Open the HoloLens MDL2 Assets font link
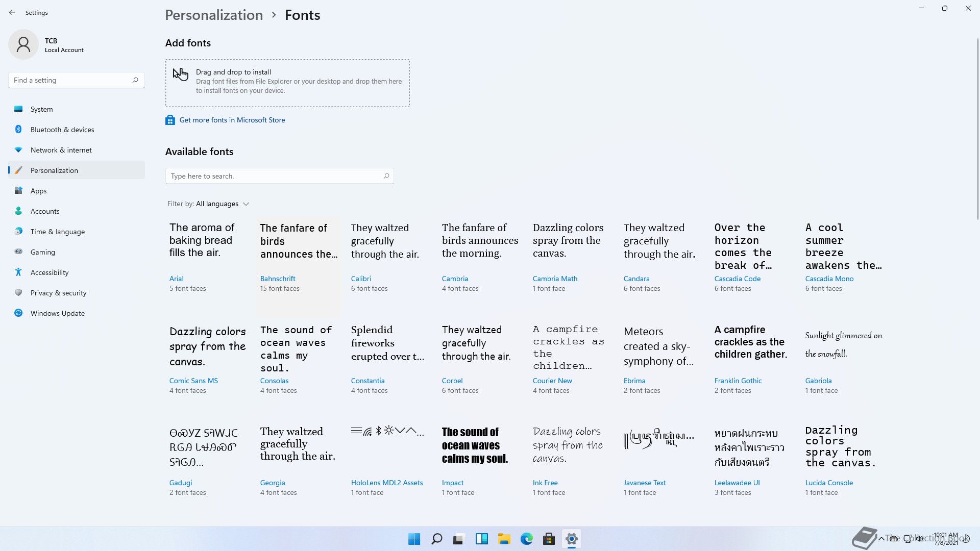Screen dimensions: 980x551 coord(387,483)
